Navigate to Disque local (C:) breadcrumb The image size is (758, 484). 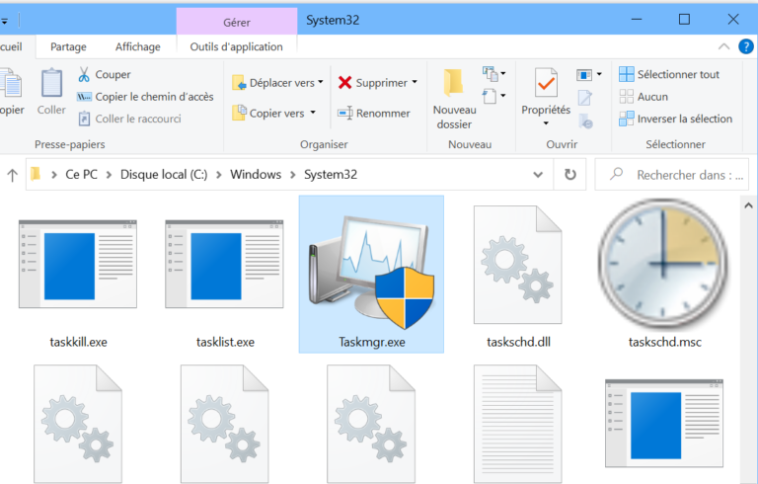[164, 175]
